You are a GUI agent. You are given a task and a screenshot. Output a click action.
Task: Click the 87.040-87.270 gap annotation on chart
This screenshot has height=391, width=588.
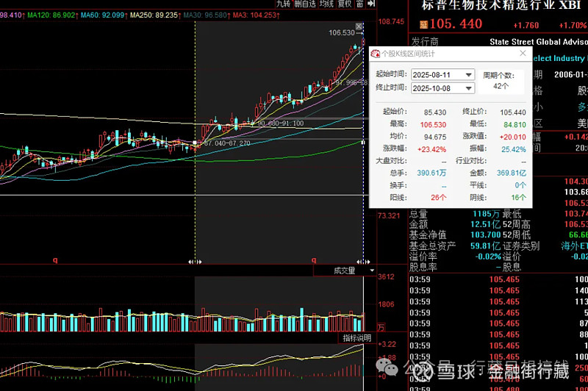[228, 143]
